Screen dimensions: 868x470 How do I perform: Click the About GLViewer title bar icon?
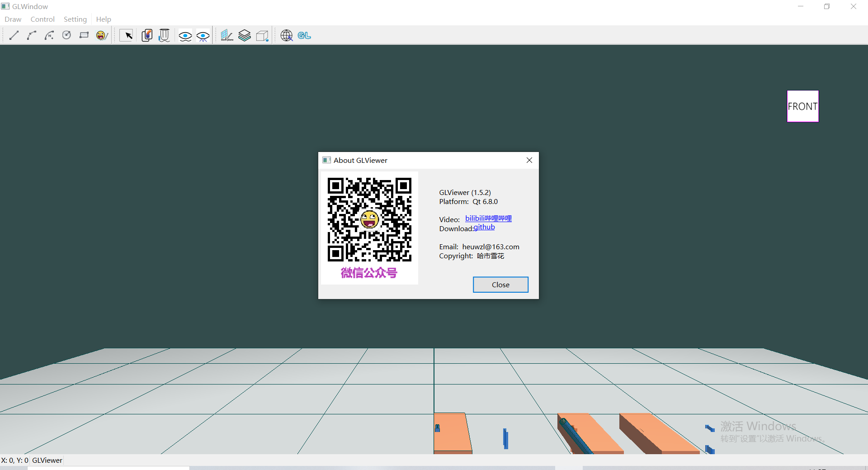326,160
